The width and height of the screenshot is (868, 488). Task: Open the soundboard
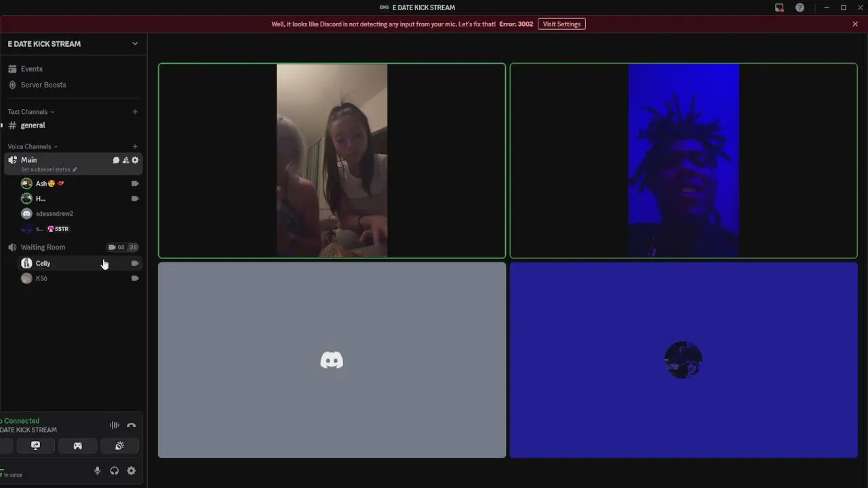tap(119, 445)
